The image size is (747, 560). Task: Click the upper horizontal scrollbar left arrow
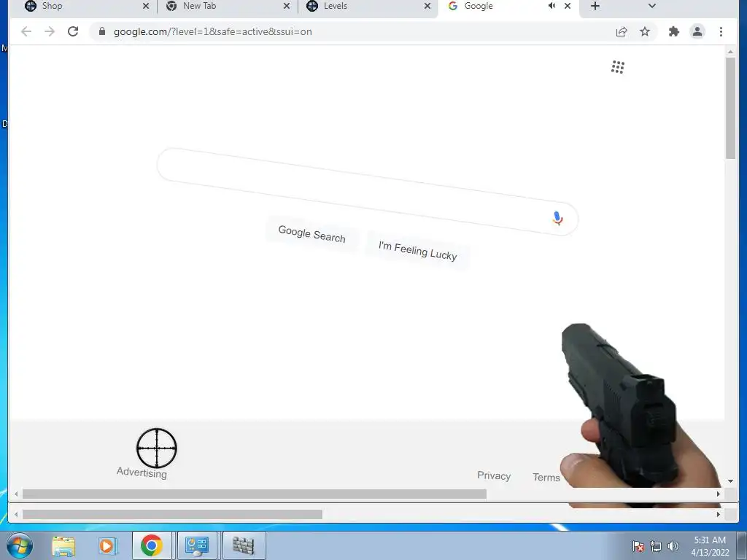click(16, 494)
